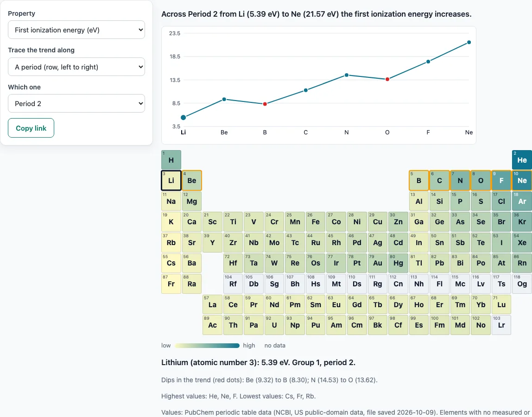
Task: Select the Mercury (Hg) element cell
Action: (x=398, y=263)
